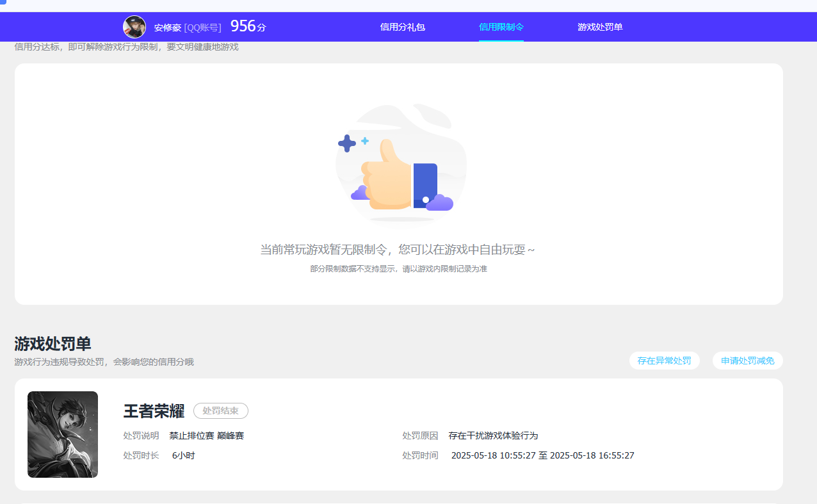Click the 王者荣耀 game title
The height and width of the screenshot is (504, 817).
[154, 411]
